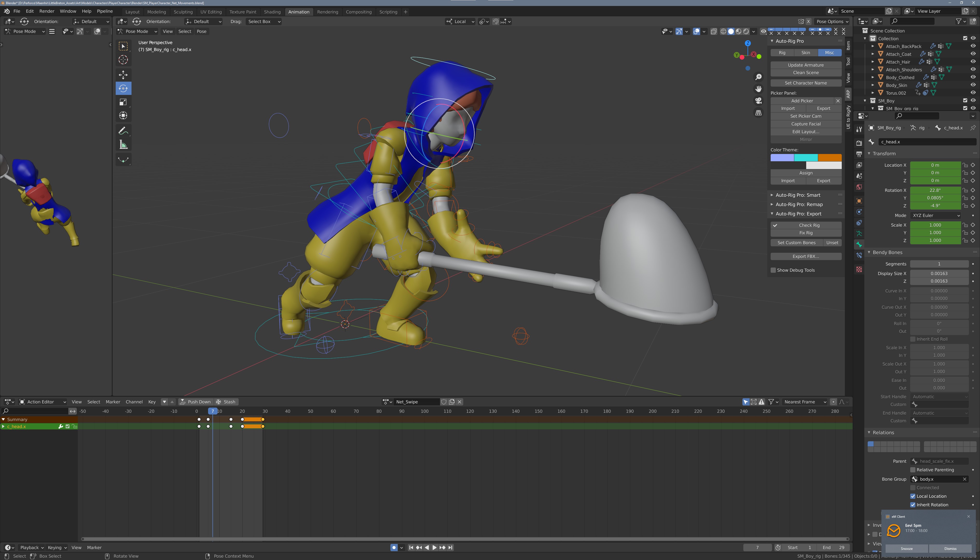This screenshot has width=980, height=560.
Task: Select the Scale tool
Action: 123,102
